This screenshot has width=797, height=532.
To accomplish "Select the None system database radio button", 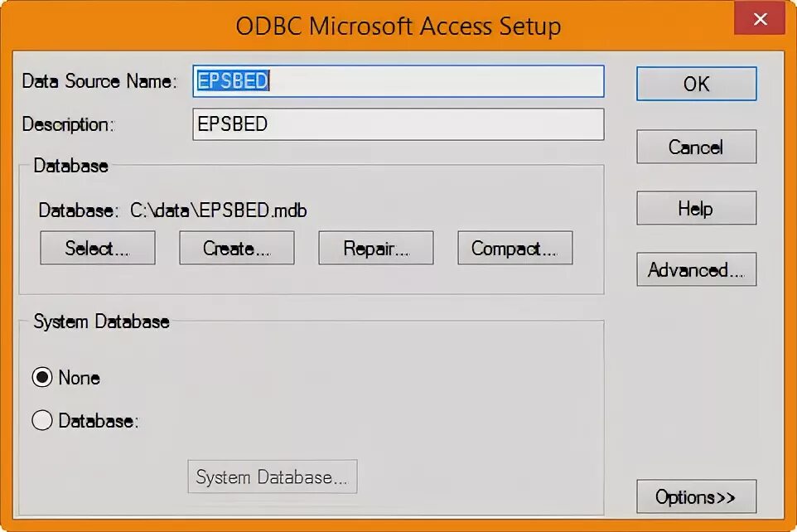I will point(42,377).
